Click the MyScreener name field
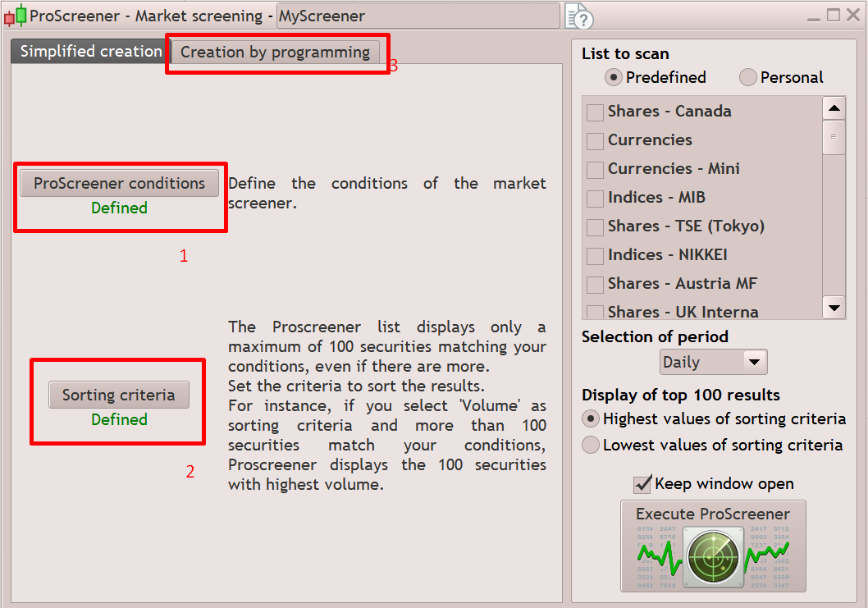 418,16
